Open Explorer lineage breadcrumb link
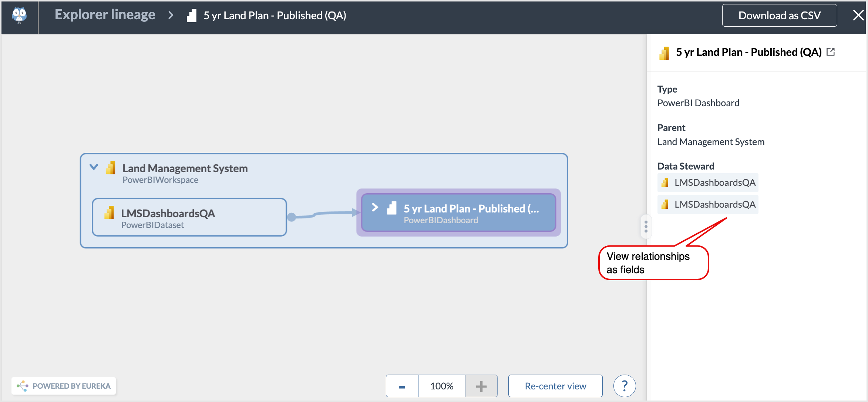The width and height of the screenshot is (868, 402). click(x=105, y=15)
